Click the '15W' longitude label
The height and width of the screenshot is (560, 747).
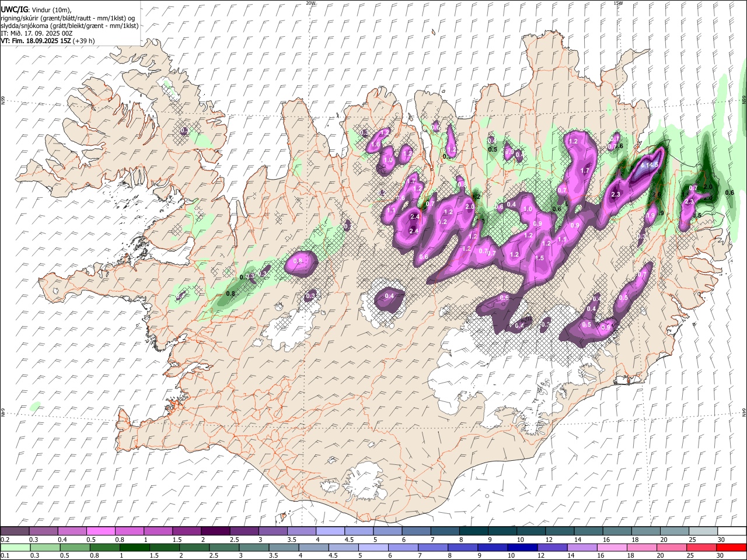point(617,3)
